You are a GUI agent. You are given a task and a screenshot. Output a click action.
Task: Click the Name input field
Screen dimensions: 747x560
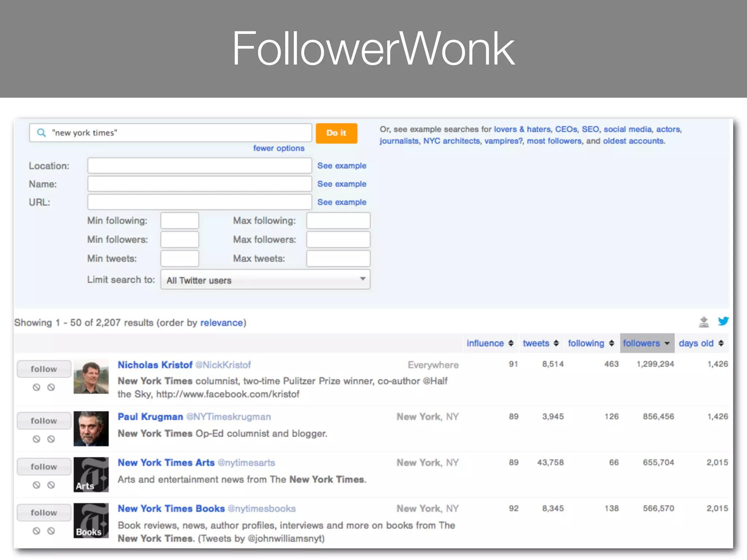pos(200,184)
